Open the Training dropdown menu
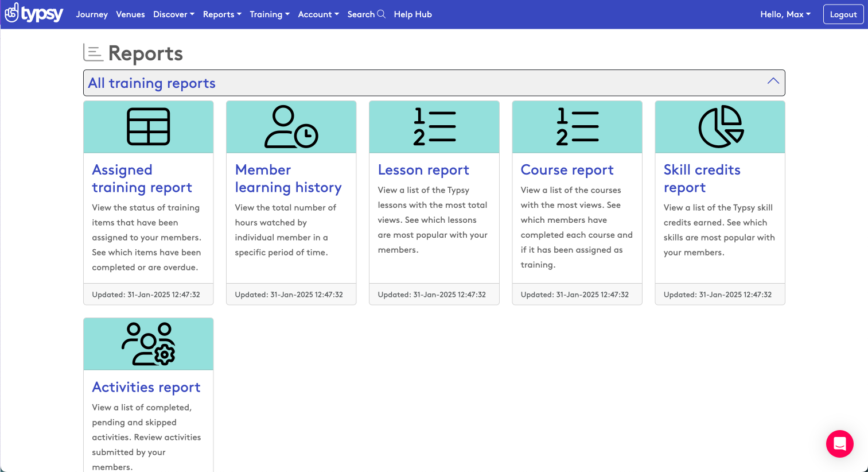868x472 pixels. coord(270,14)
